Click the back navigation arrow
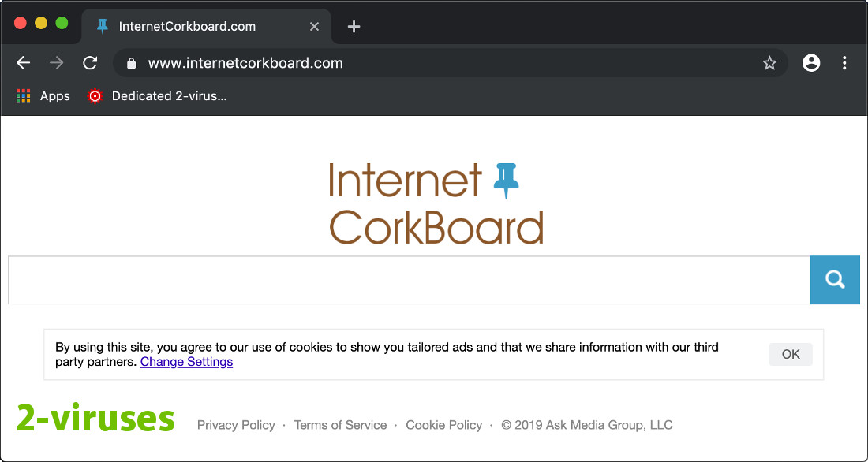The width and height of the screenshot is (868, 462). coord(23,62)
